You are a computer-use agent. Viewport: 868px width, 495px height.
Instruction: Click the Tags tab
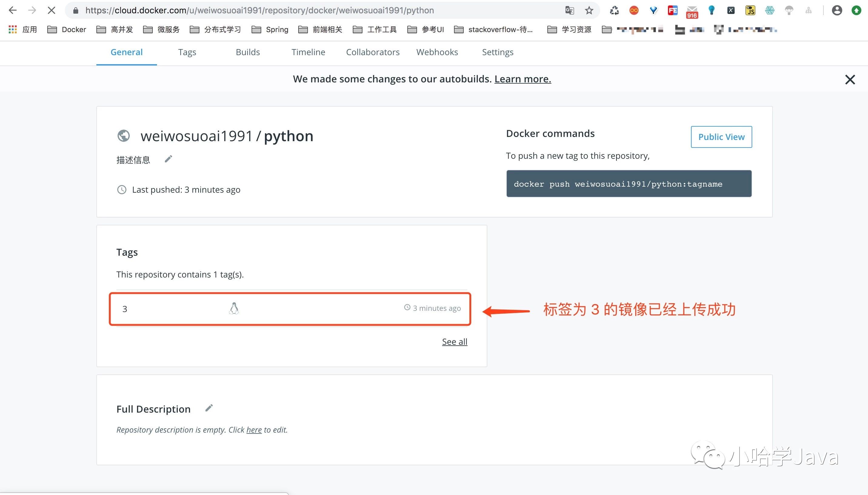click(187, 52)
